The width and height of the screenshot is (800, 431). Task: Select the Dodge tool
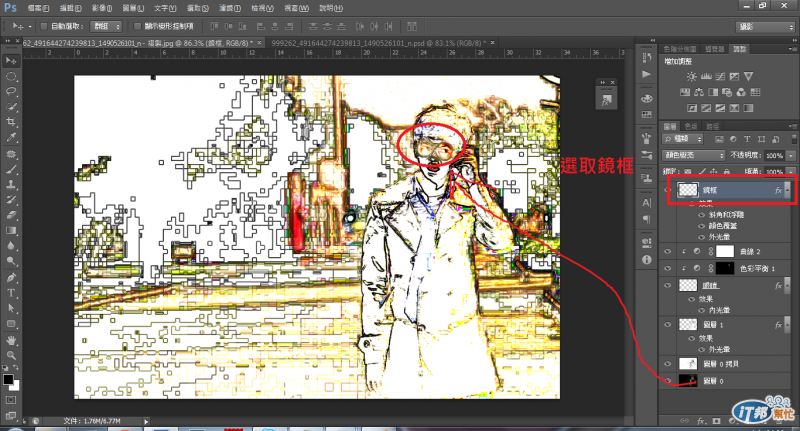pos(11,261)
